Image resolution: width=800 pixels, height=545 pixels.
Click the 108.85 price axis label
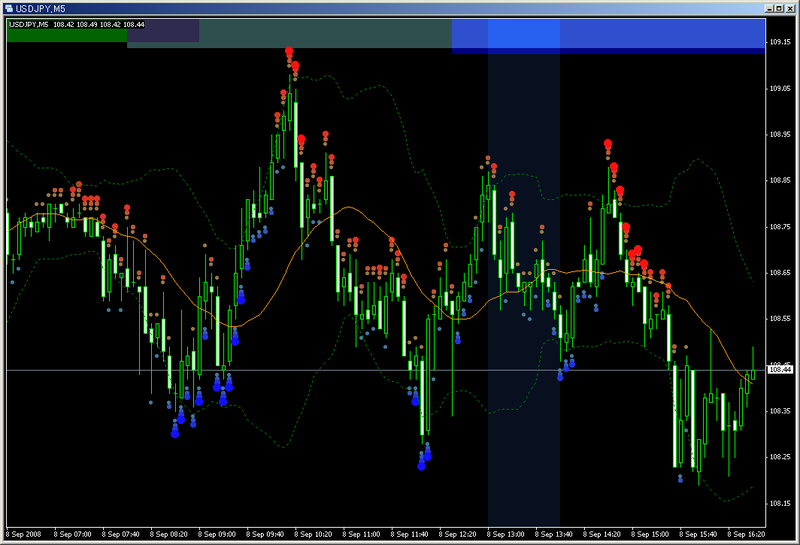point(780,180)
